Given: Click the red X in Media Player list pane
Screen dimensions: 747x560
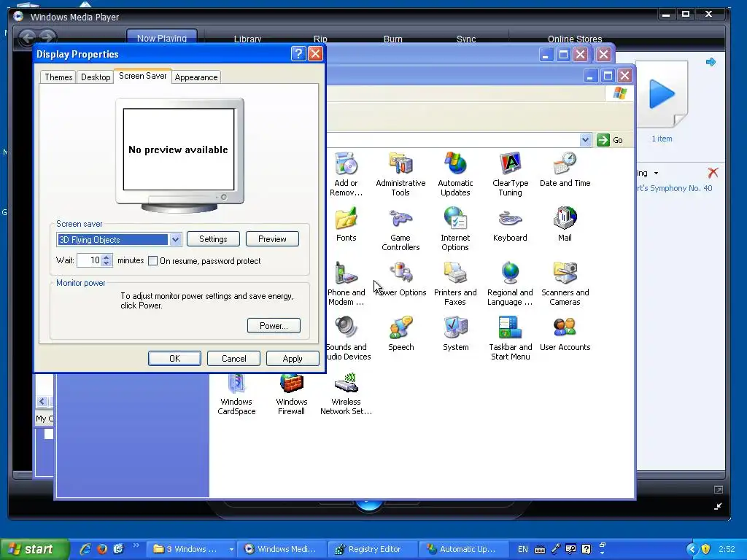Looking at the screenshot, I should tap(713, 172).
